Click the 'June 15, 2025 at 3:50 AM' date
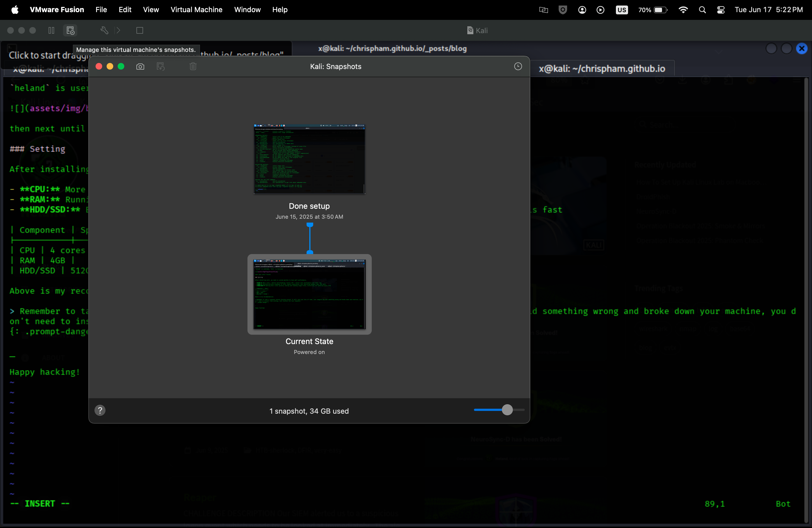 [x=309, y=217]
